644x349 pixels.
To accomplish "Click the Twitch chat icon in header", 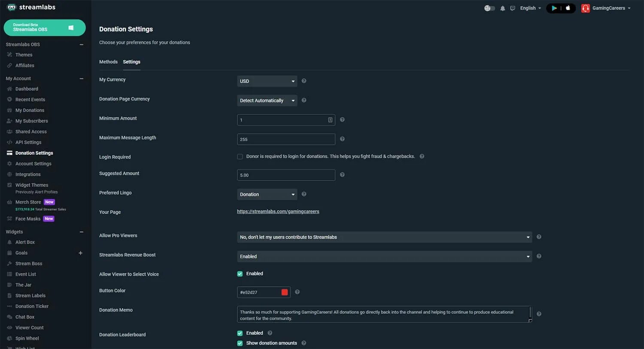I will point(513,8).
